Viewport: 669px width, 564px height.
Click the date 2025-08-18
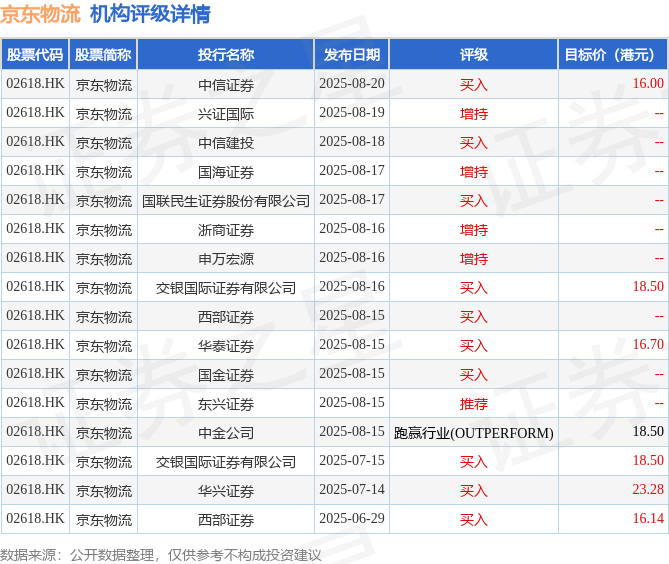[352, 141]
